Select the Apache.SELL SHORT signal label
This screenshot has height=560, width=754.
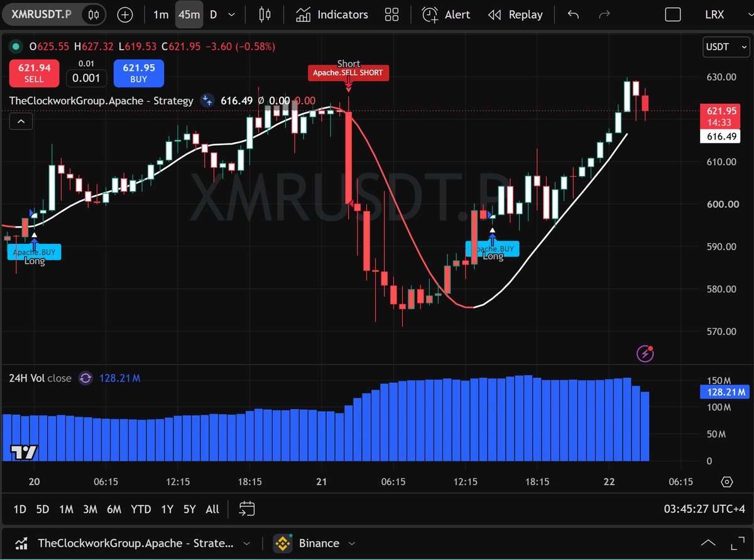pos(349,73)
